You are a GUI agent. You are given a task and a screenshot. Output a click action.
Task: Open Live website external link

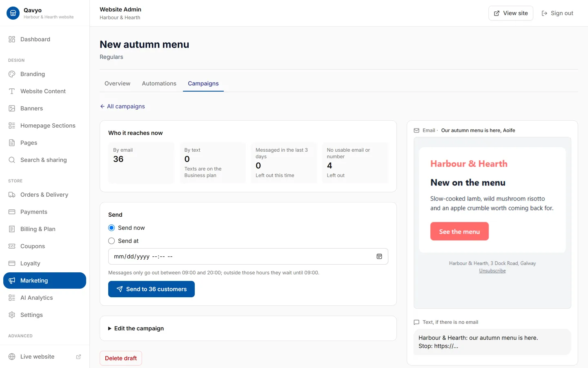tap(45, 357)
